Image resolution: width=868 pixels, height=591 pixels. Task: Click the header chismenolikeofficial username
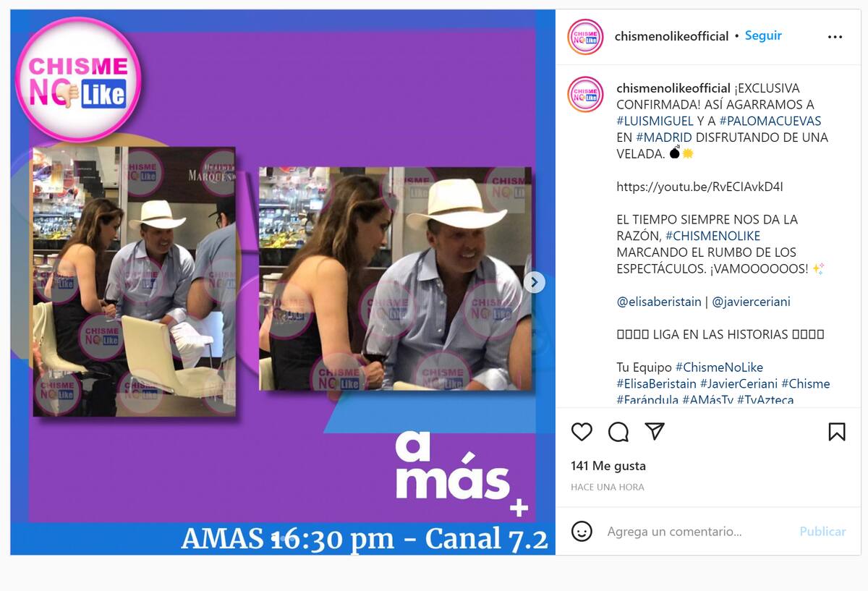(x=671, y=36)
